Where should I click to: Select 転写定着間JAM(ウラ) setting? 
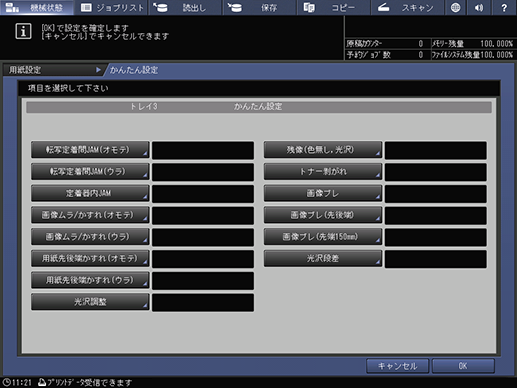tap(90, 171)
